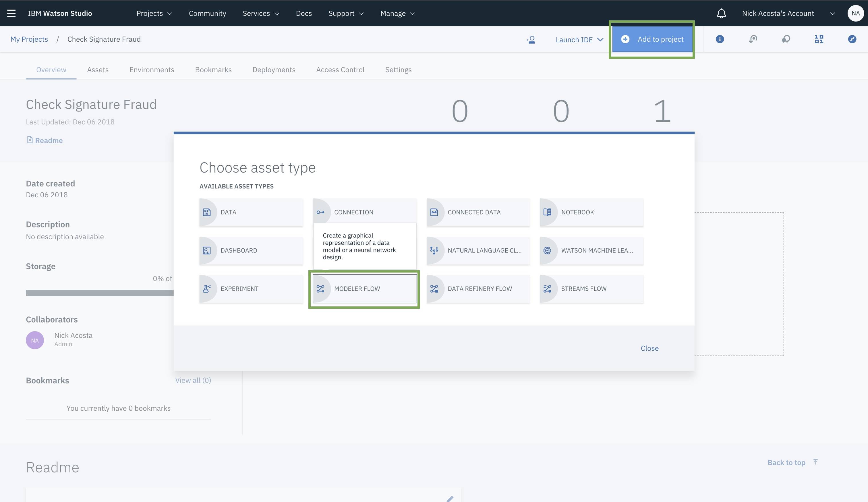
Task: Expand the Manage menu
Action: tap(397, 13)
